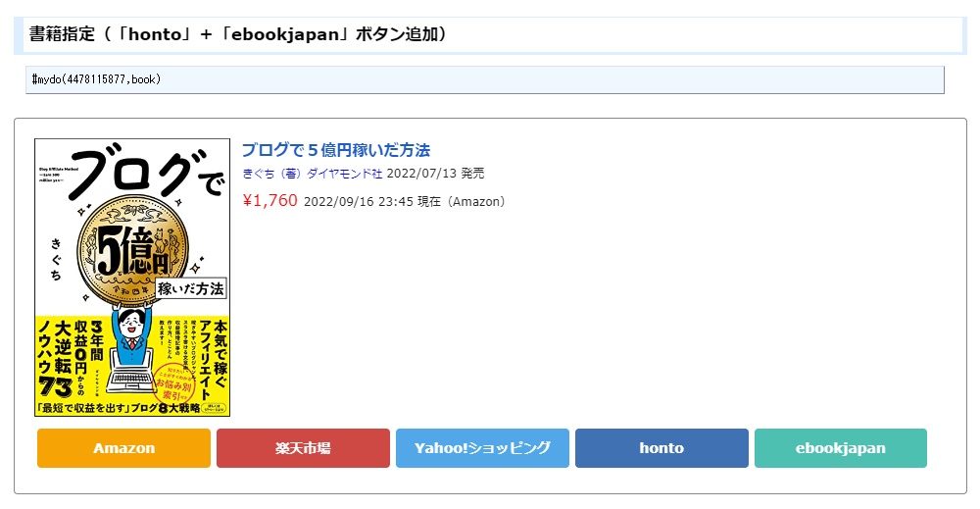Select the 2022/07/13 発売 release date text
Image resolution: width=980 pixels, height=509 pixels.
[x=436, y=174]
